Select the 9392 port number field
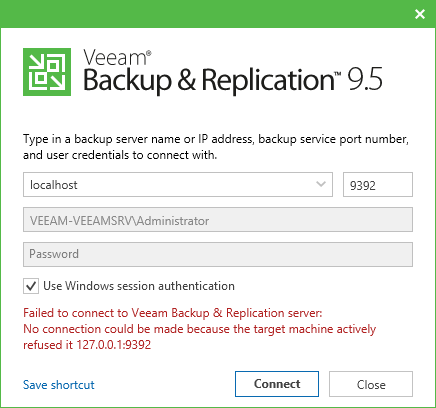436x408 pixels. tap(378, 184)
